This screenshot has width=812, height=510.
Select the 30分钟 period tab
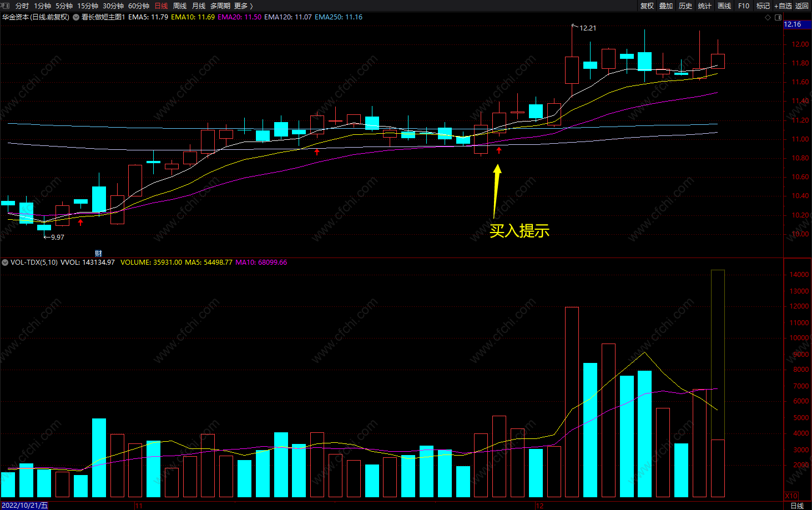[113, 6]
